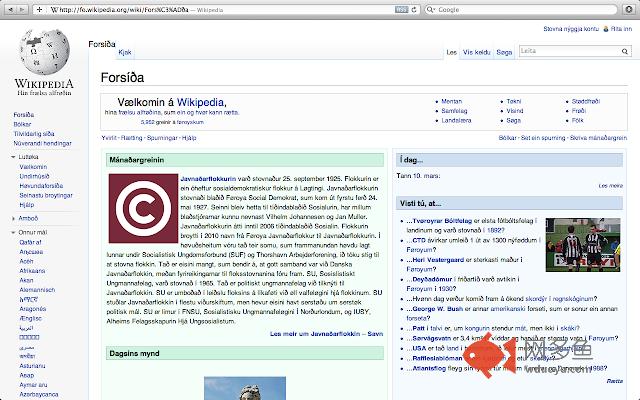The width and height of the screenshot is (640, 400).
Task: Open the Søga portal link in welcome box
Action: click(x=513, y=120)
